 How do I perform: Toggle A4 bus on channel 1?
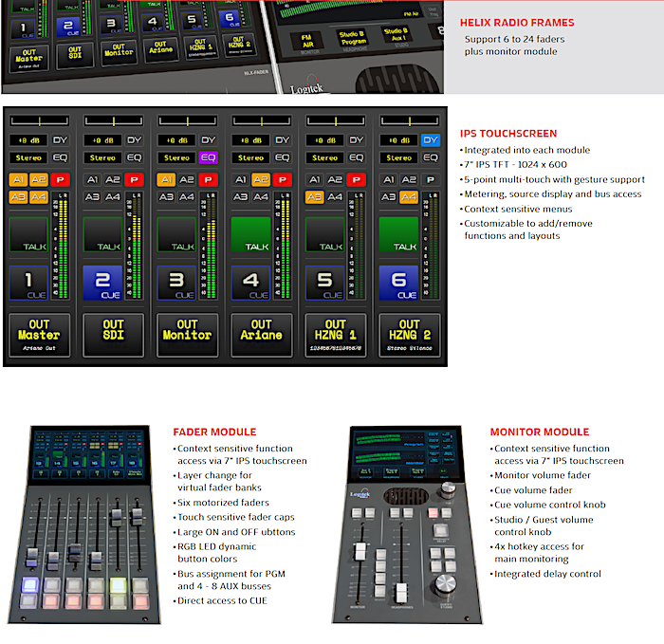pos(39,197)
